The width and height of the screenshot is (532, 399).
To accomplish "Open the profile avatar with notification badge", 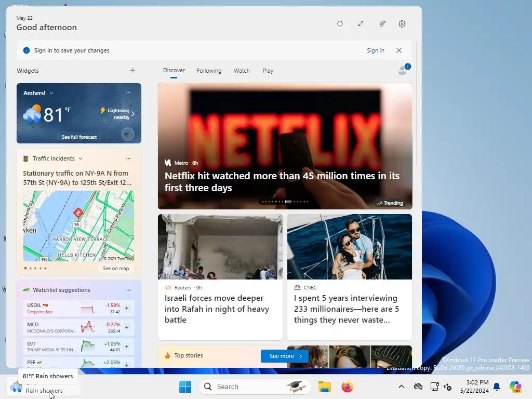I will pyautogui.click(x=404, y=69).
